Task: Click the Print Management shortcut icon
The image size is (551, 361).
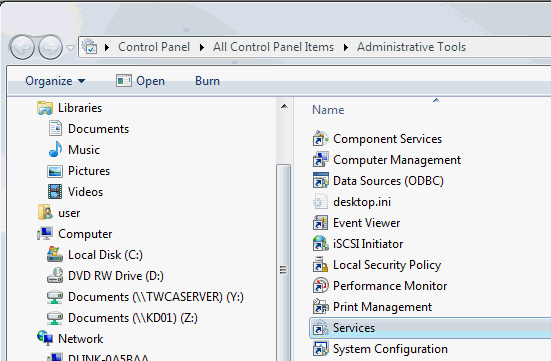Action: click(x=320, y=306)
